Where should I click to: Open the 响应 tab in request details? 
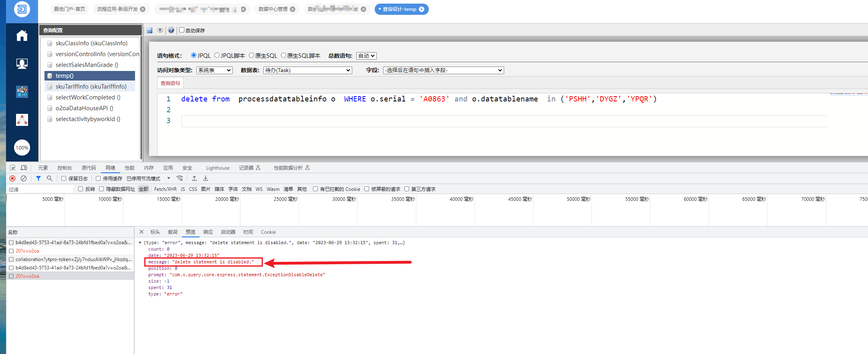(x=208, y=232)
